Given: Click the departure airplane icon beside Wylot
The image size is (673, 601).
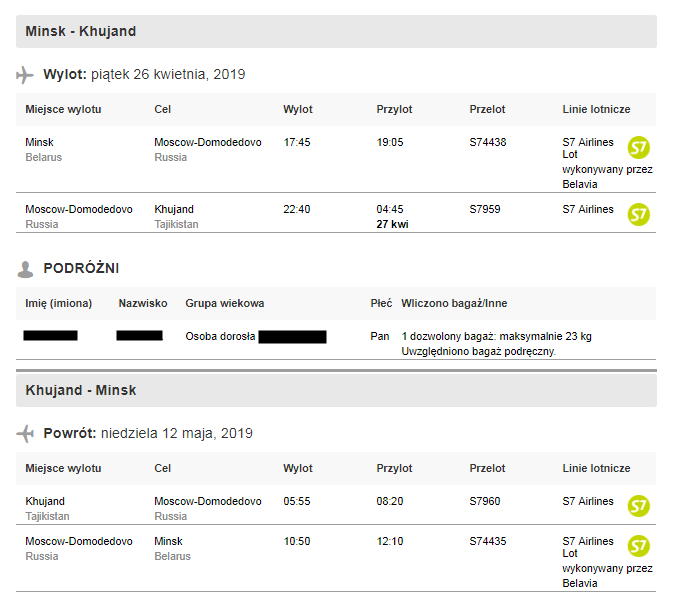Looking at the screenshot, I should (25, 75).
